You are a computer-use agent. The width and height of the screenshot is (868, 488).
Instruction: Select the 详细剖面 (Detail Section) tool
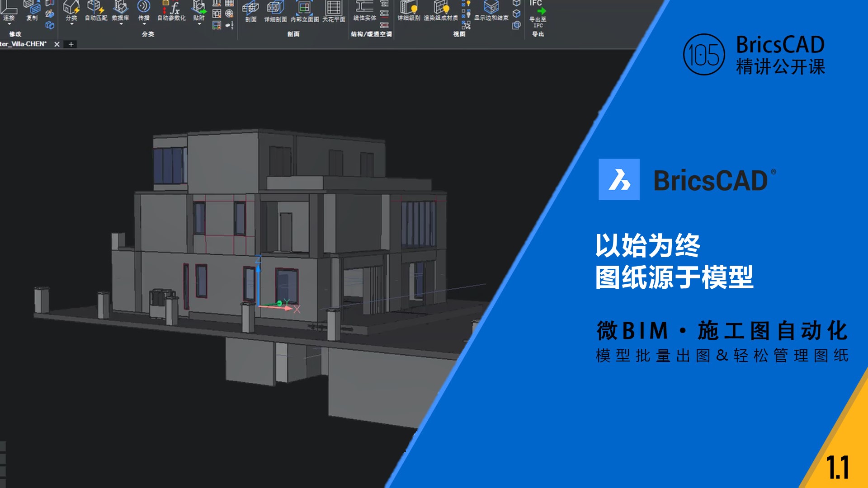pos(275,8)
